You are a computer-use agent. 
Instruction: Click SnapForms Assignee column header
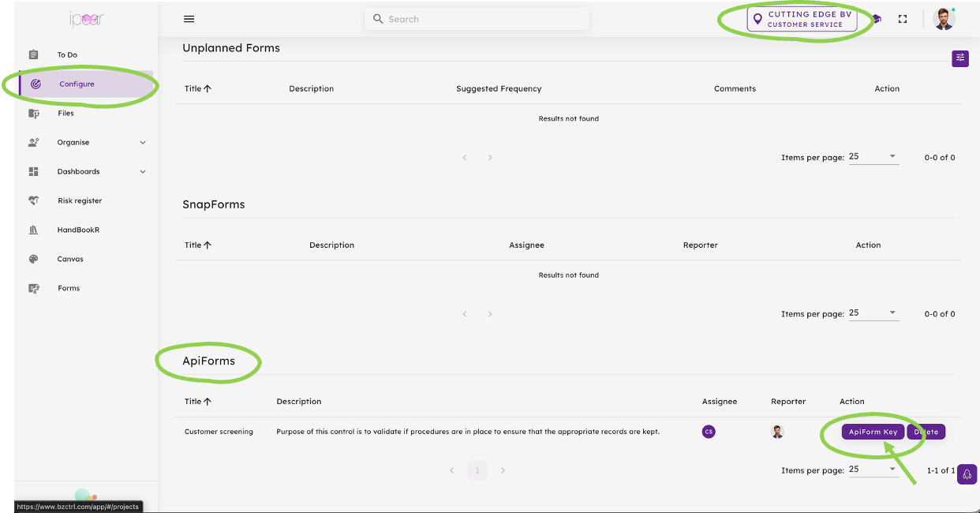[x=526, y=245]
